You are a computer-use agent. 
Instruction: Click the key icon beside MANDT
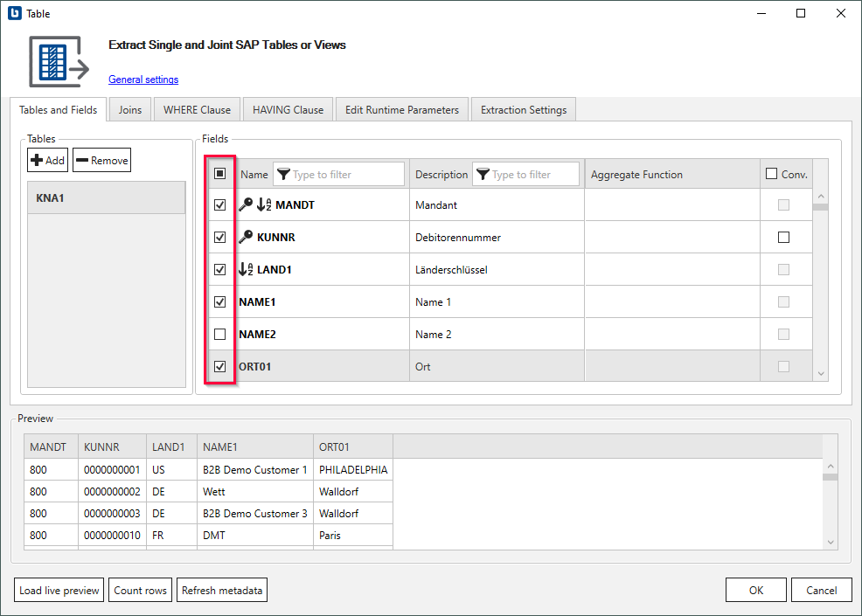click(x=246, y=204)
